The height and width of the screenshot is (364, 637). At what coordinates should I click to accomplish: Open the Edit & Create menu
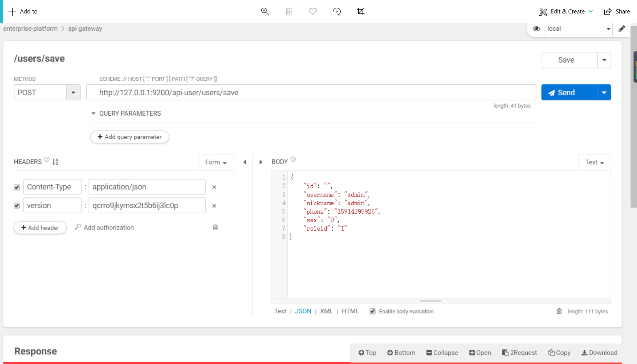tap(566, 12)
